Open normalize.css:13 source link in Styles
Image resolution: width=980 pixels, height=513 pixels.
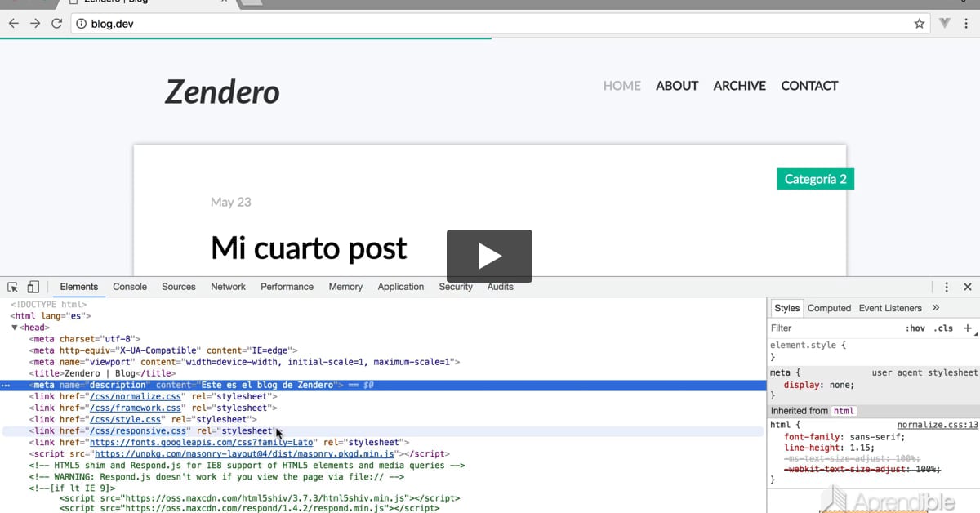click(x=938, y=425)
